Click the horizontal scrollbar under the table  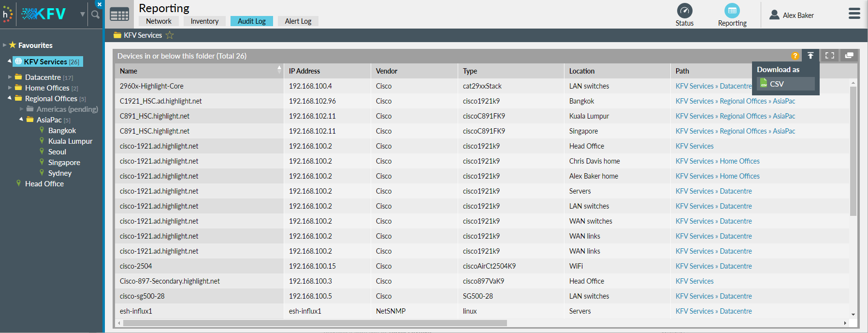(314, 323)
